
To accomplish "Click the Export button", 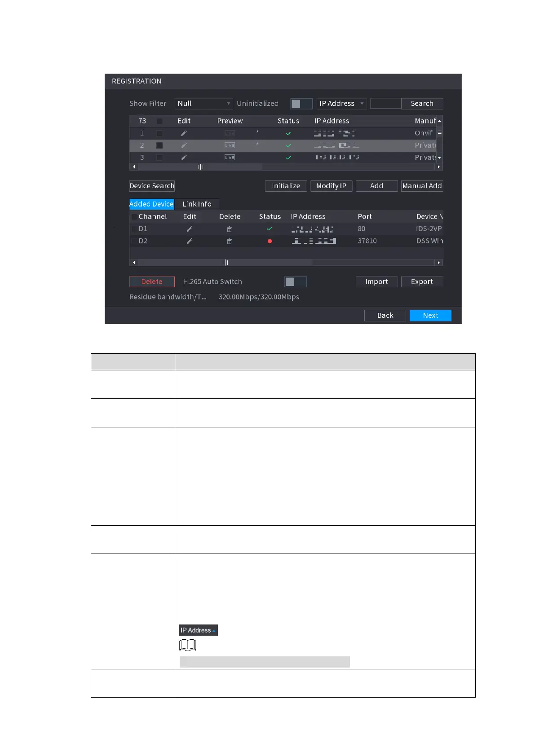I will click(422, 282).
